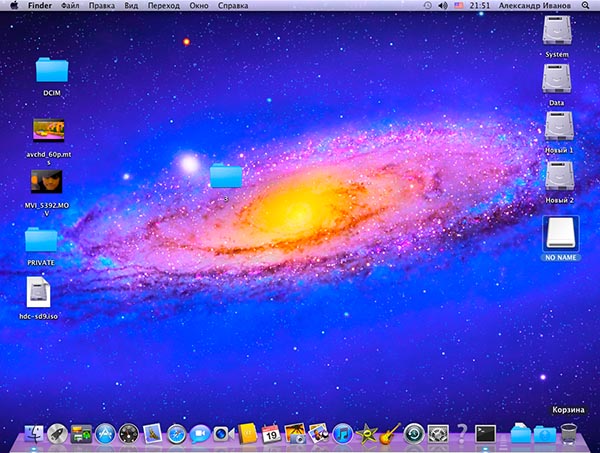
Task: Launch Safari compass icon
Action: (176, 434)
